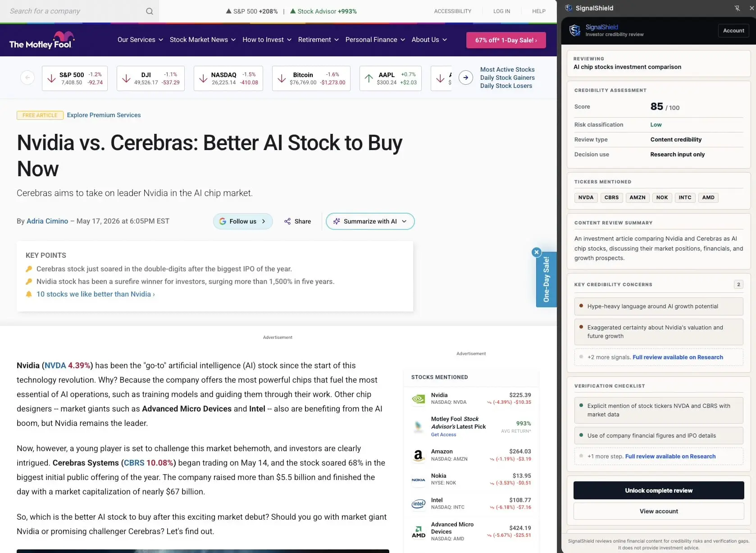Click Explore Premium Services link
Viewport: 756px width, 553px height.
point(104,115)
